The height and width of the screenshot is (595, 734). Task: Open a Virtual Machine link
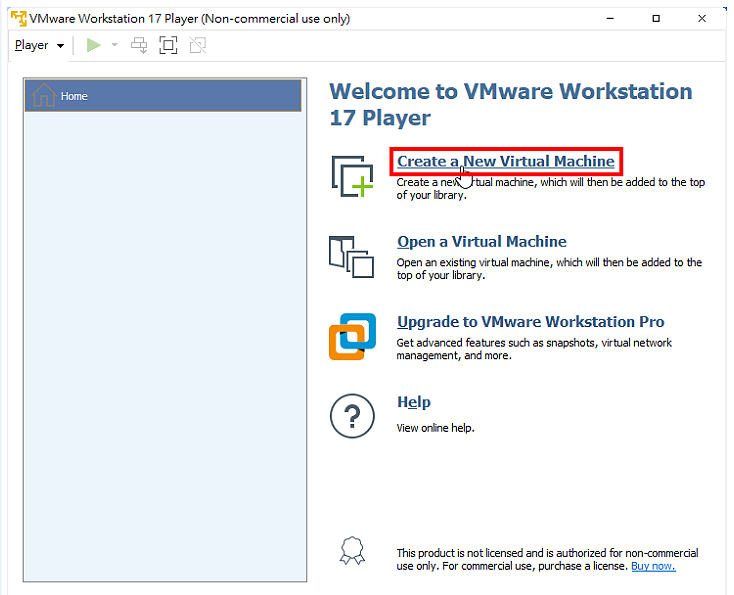tap(482, 242)
